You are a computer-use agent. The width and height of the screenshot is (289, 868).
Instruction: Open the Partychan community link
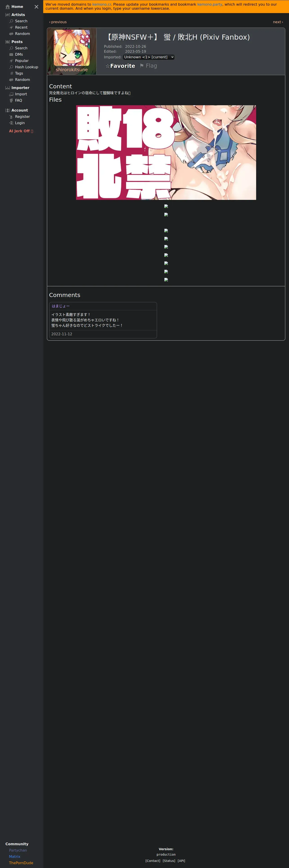pos(18,850)
